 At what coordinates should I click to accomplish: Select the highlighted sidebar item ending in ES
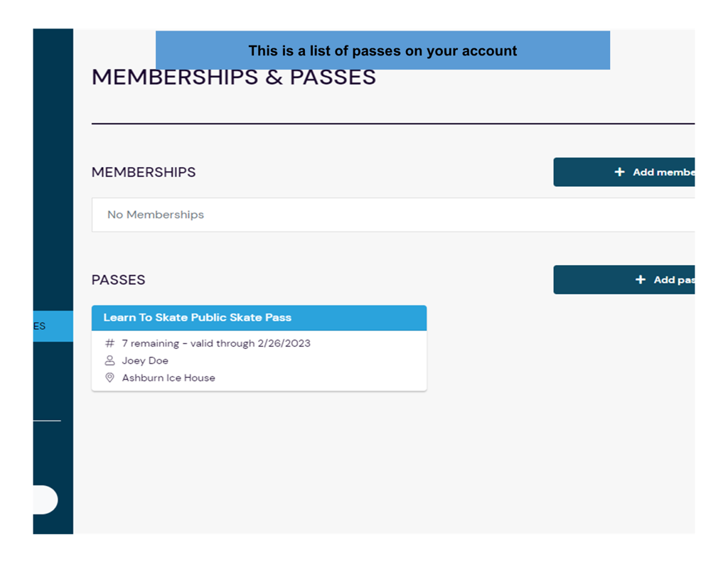click(x=53, y=326)
